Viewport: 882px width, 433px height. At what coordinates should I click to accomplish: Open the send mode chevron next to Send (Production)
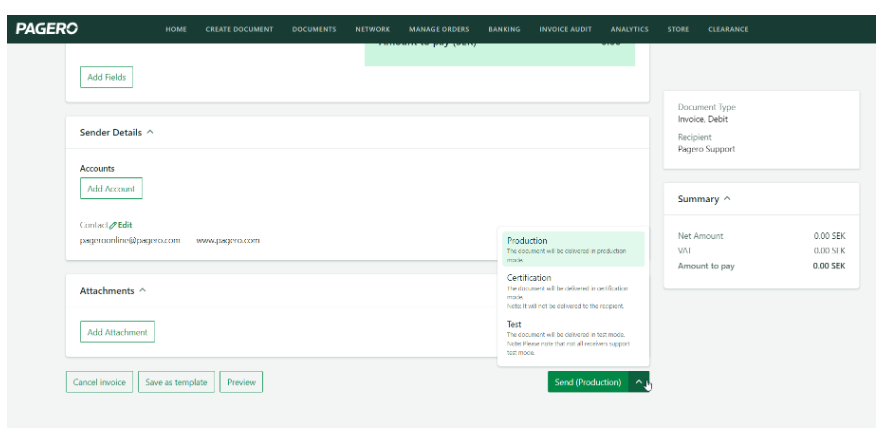point(639,382)
